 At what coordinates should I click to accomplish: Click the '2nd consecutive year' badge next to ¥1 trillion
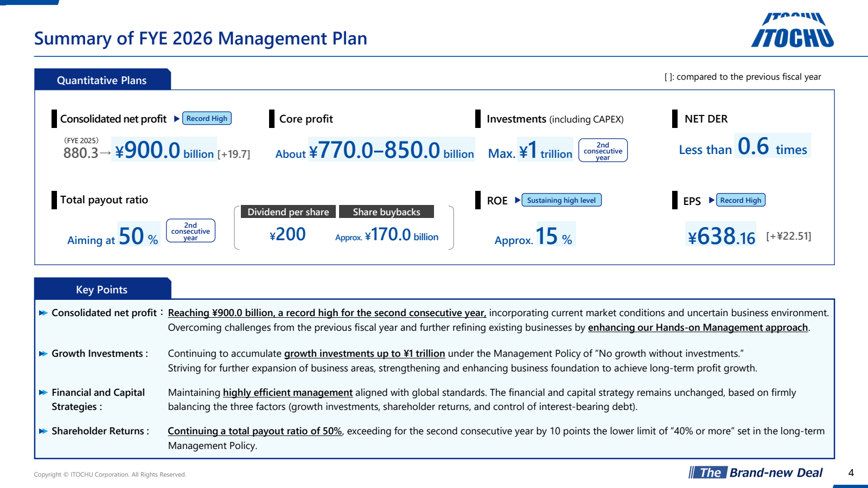tap(603, 151)
